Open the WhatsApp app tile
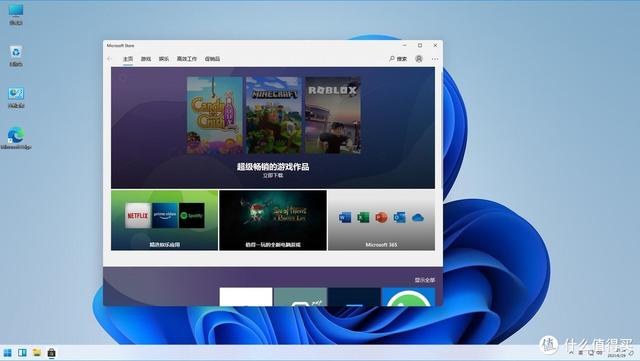640x361 pixels. point(408,297)
